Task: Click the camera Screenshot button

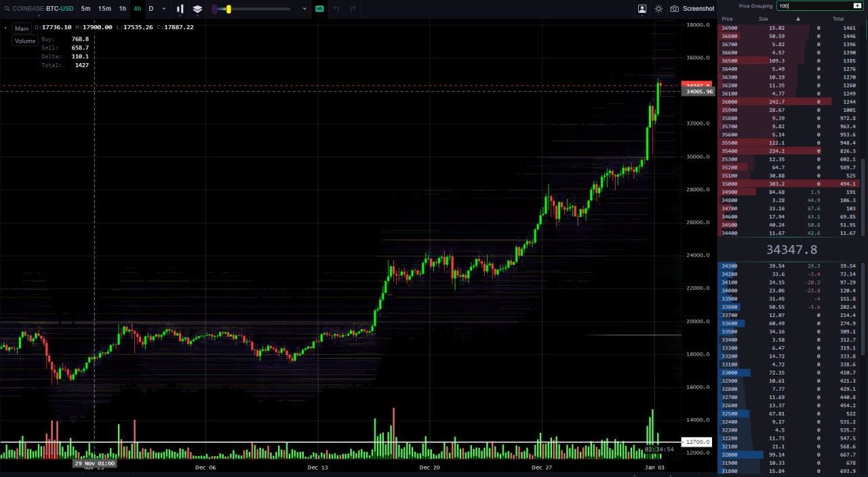Action: pos(692,9)
